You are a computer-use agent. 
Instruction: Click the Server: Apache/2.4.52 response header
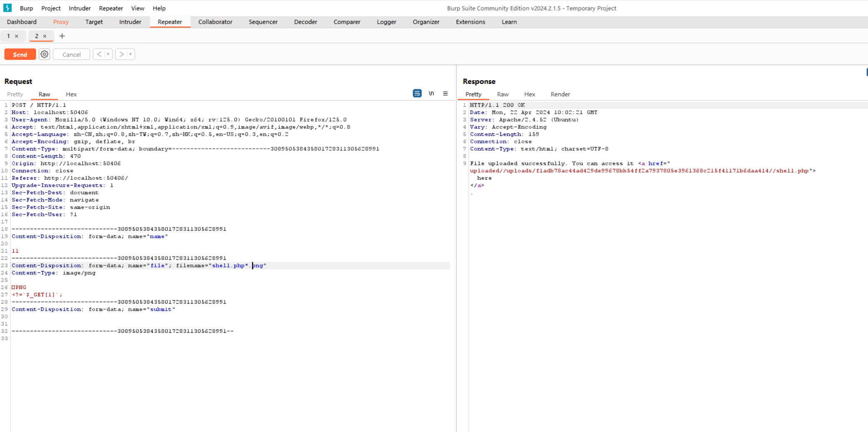[x=524, y=120]
